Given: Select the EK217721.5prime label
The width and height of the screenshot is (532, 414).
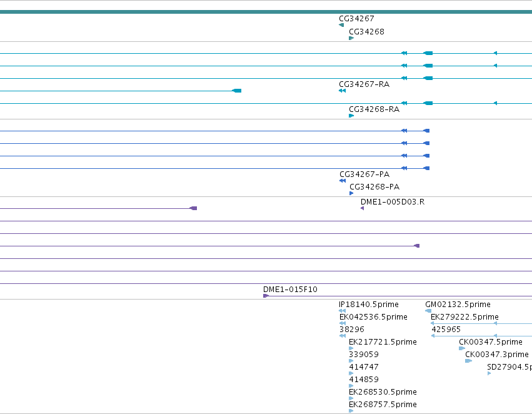Looking at the screenshot, I should coord(383,342).
